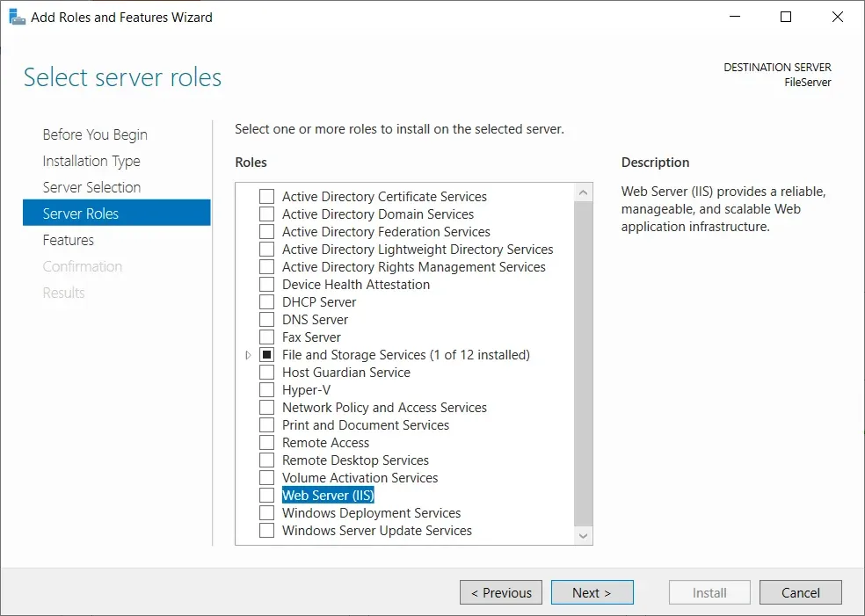Click the wizard icon in the title bar

(16, 16)
